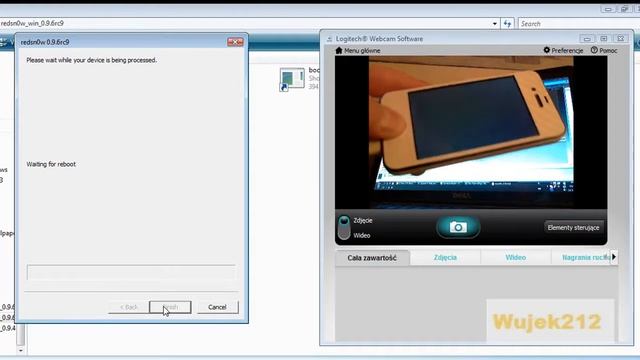Maximize the Logitech Webcam Software window

(x=604, y=39)
